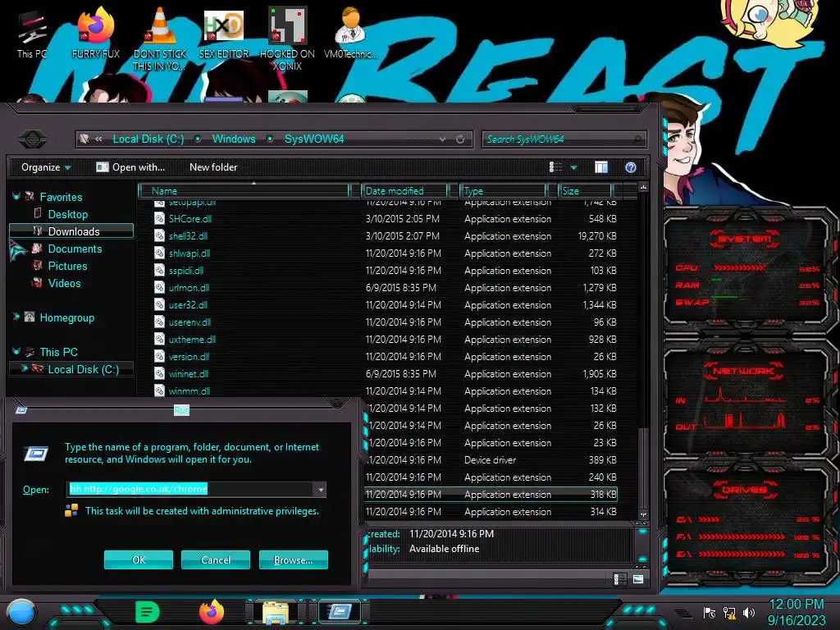The image size is (840, 630).
Task: Open HOOKED ON XONIX desktop shortcut
Action: pyautogui.click(x=287, y=39)
